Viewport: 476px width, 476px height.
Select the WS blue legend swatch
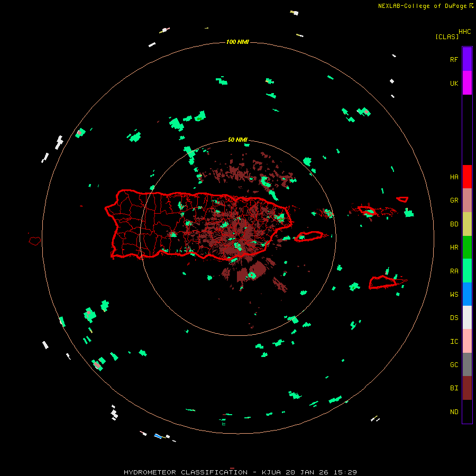tap(467, 294)
